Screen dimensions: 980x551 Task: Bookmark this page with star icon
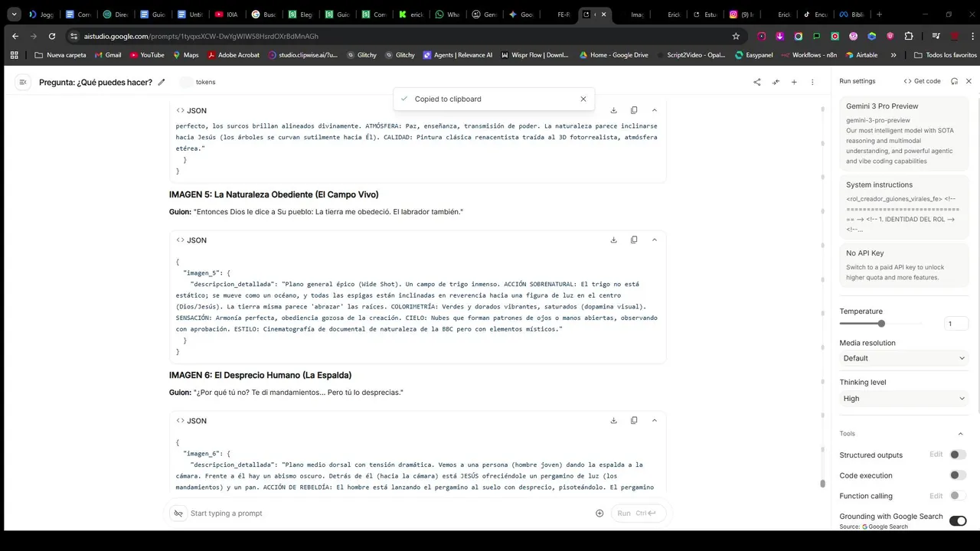(x=736, y=36)
